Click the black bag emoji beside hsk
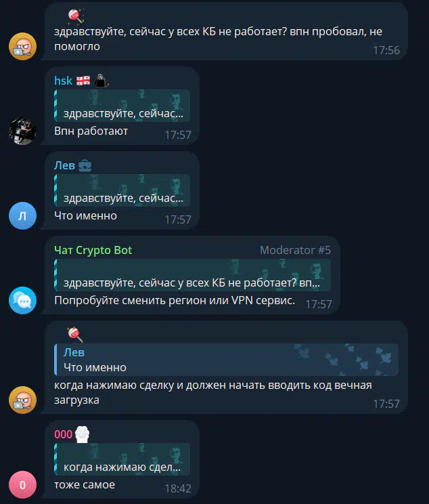The height and width of the screenshot is (504, 429). [x=101, y=81]
